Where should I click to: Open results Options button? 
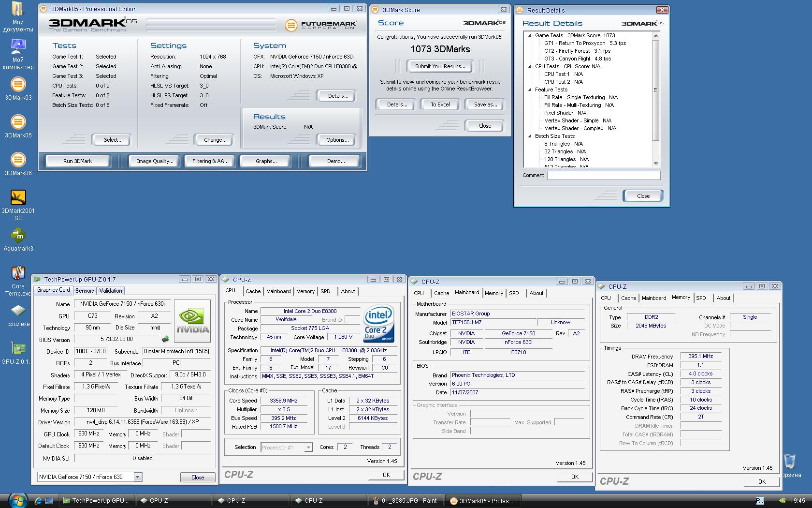point(337,140)
